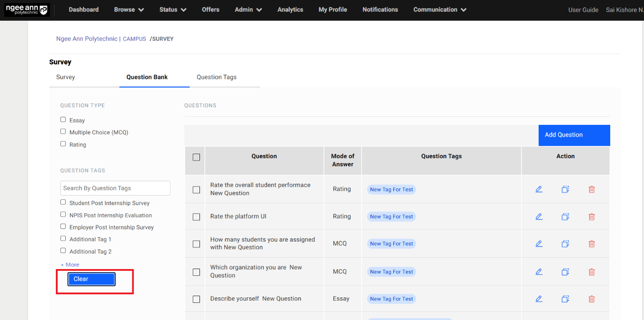Show more question tags with '+ More'
Image resolution: width=644 pixels, height=320 pixels.
click(70, 265)
